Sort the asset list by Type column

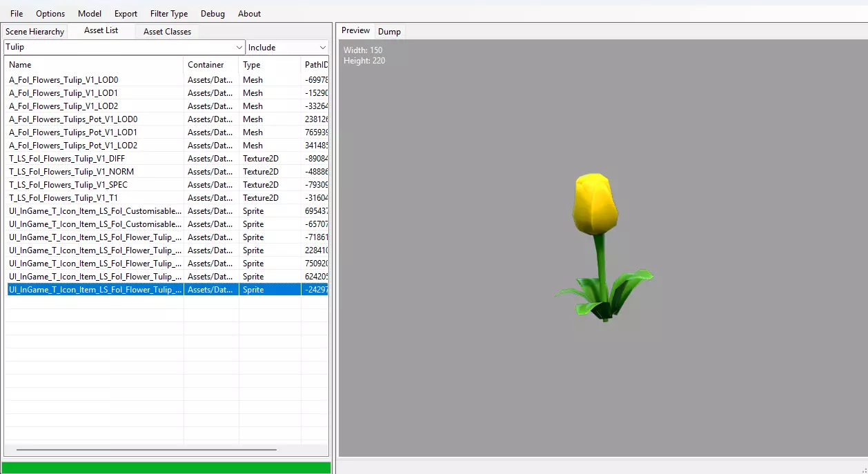(x=269, y=65)
